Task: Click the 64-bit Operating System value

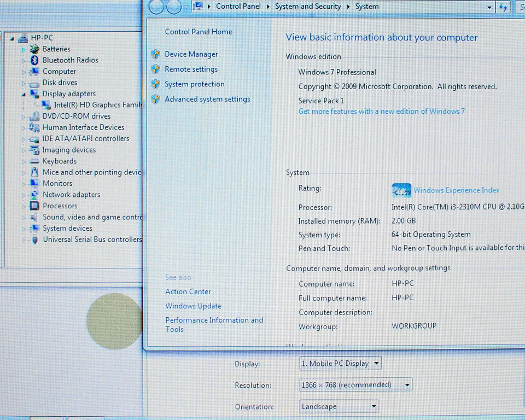Action: tap(431, 235)
